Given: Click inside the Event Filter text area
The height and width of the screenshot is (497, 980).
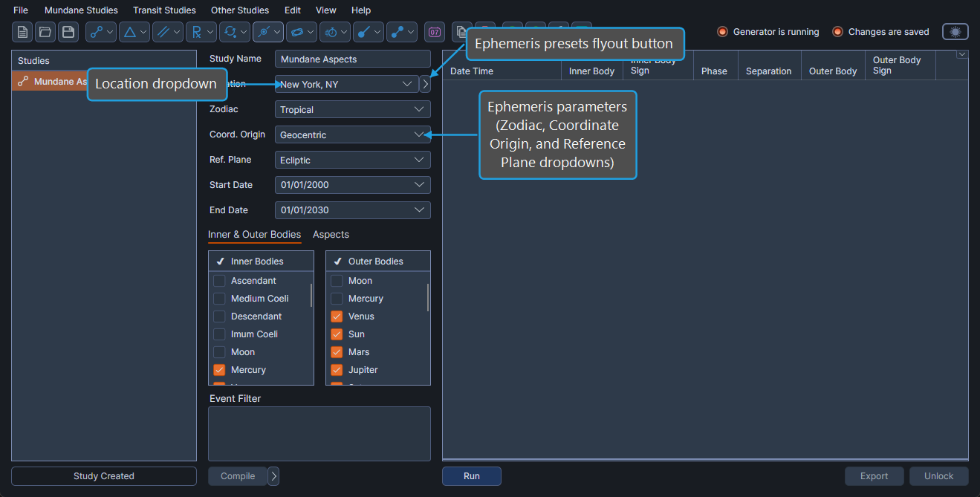Looking at the screenshot, I should tap(319, 434).
